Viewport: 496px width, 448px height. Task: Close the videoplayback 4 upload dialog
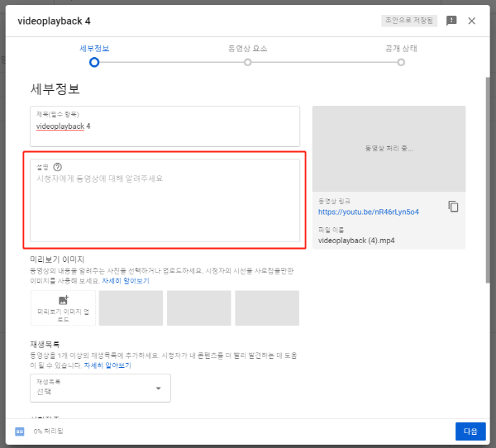click(x=471, y=21)
